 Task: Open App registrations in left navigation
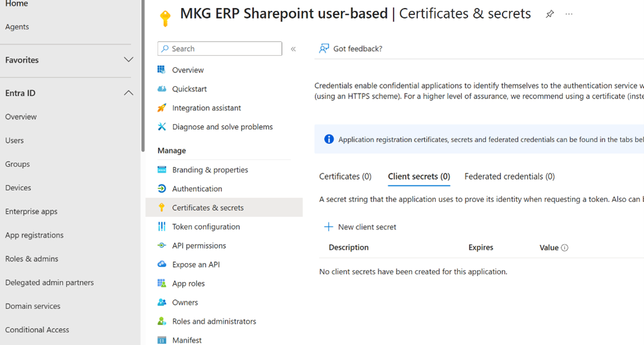[34, 235]
